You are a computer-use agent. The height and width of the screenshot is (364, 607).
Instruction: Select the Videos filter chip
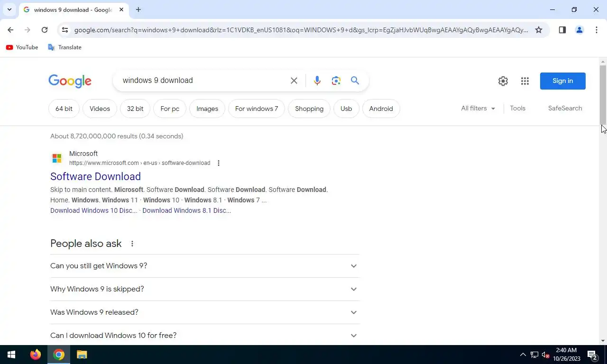tap(100, 109)
